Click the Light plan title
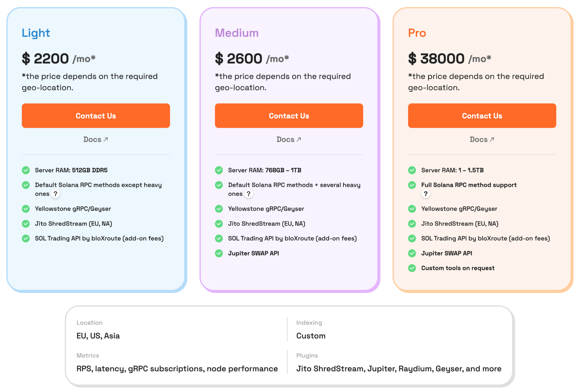The height and width of the screenshot is (392, 585). tap(36, 33)
